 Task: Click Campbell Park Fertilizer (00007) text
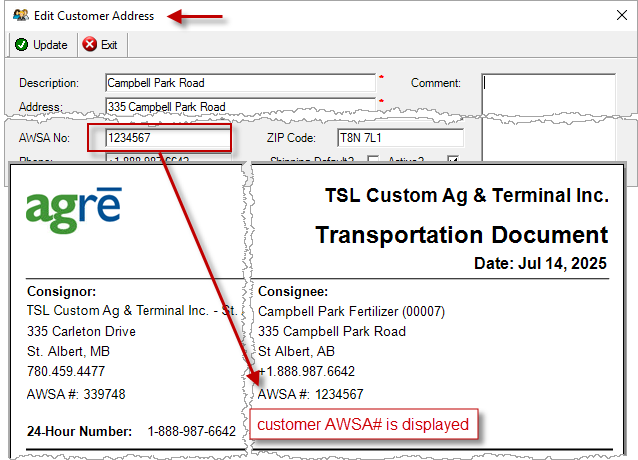click(352, 312)
